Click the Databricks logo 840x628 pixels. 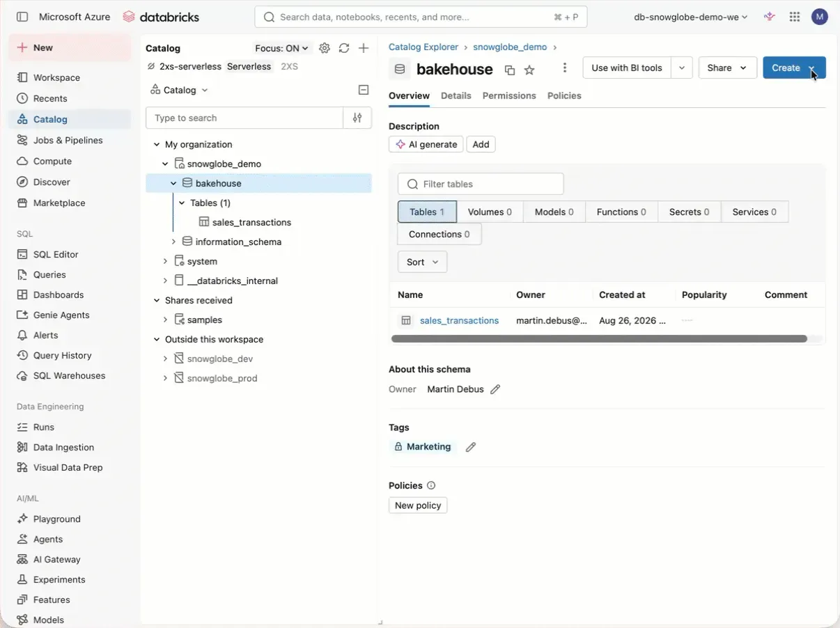pos(161,17)
